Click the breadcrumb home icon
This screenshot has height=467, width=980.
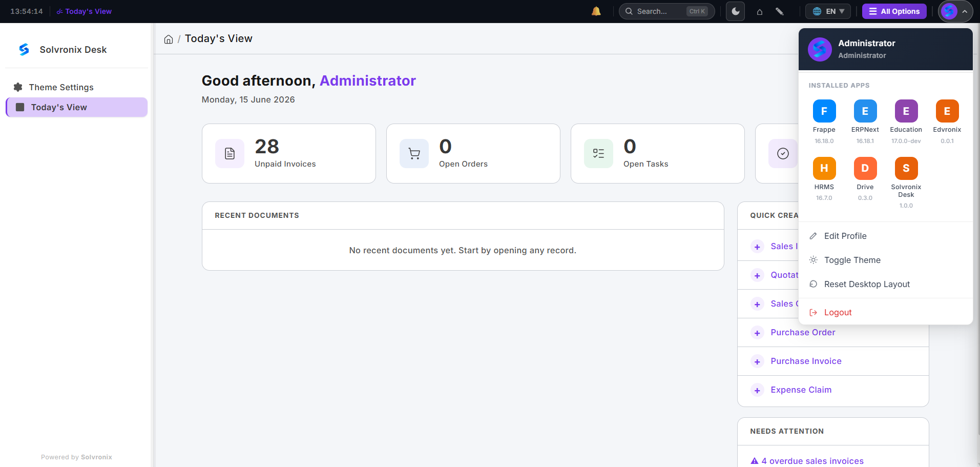[x=169, y=39]
